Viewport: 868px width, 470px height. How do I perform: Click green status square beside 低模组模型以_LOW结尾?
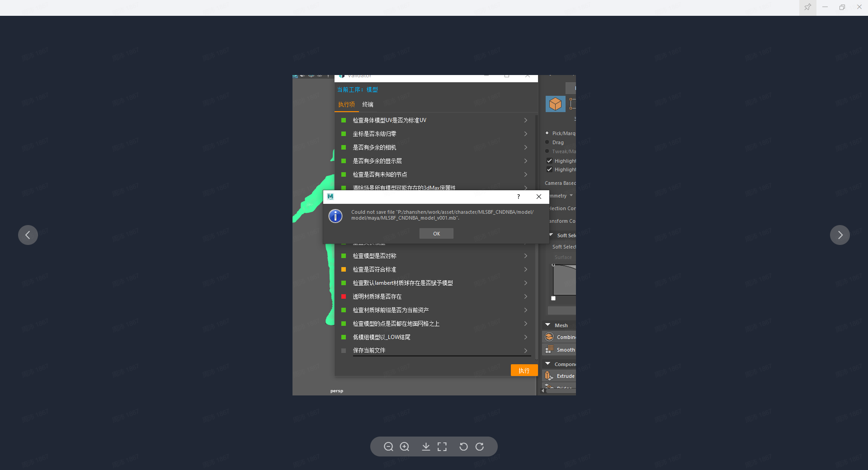(x=344, y=337)
